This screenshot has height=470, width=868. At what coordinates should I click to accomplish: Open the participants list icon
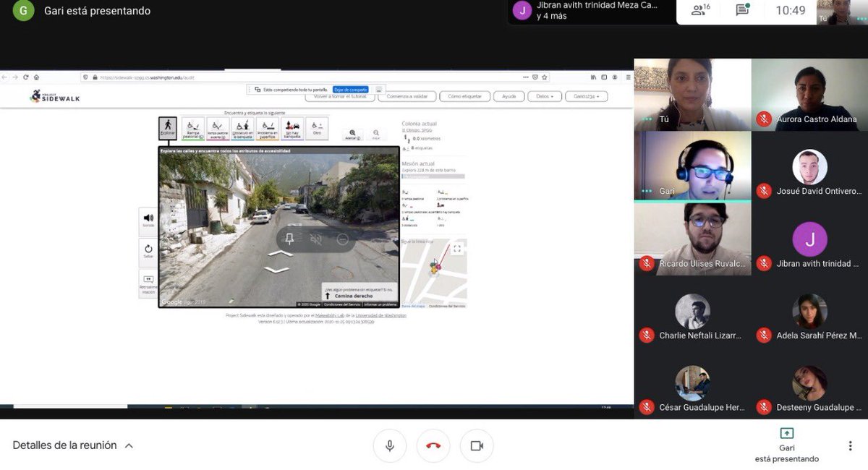(x=702, y=10)
